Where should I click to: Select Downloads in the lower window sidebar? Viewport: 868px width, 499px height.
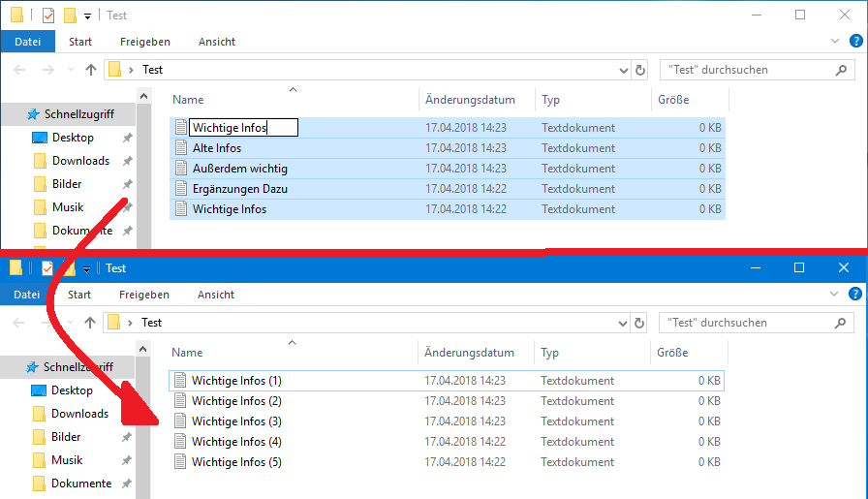[79, 414]
